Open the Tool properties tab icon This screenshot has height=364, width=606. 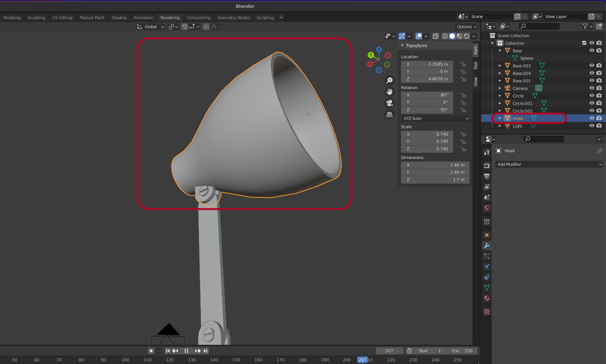[487, 152]
